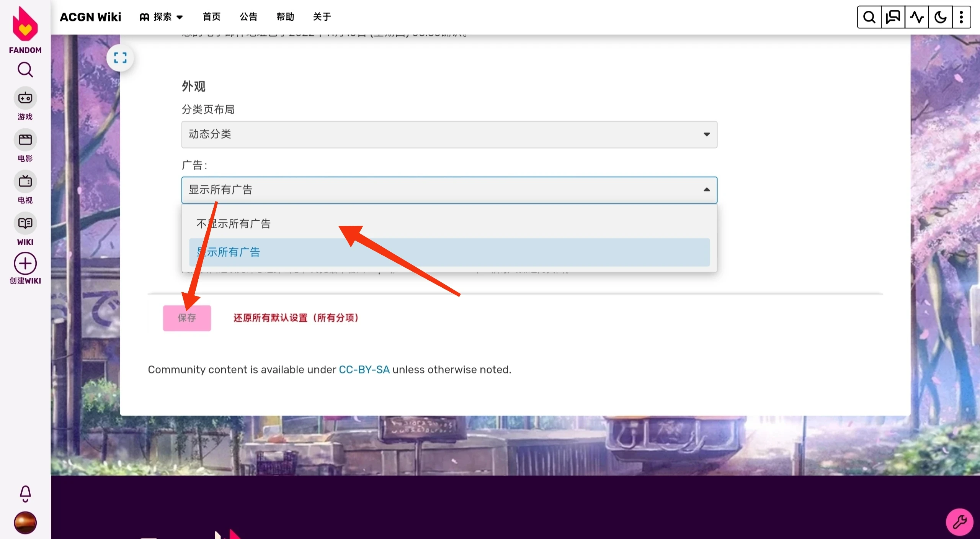The image size is (980, 539).
Task: Click the user avatar at bottom left
Action: (x=25, y=523)
